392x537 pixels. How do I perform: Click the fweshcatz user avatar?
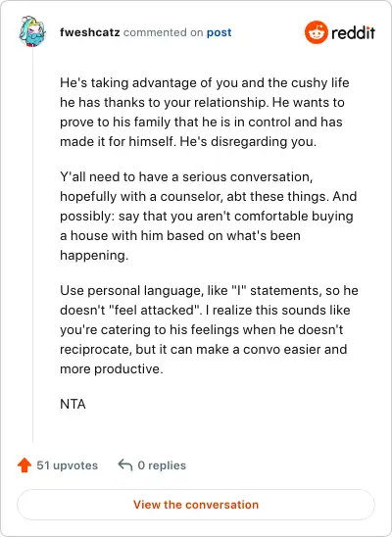[32, 31]
